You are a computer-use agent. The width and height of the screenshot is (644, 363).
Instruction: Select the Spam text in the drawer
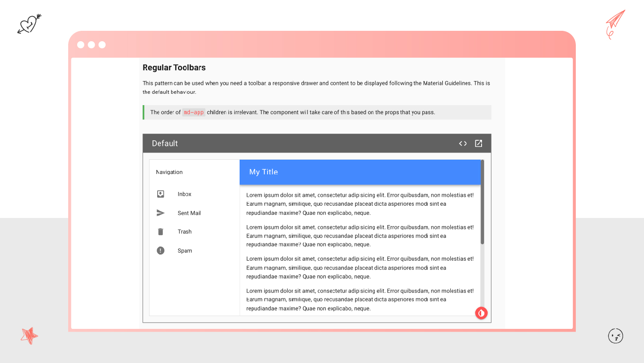185,251
